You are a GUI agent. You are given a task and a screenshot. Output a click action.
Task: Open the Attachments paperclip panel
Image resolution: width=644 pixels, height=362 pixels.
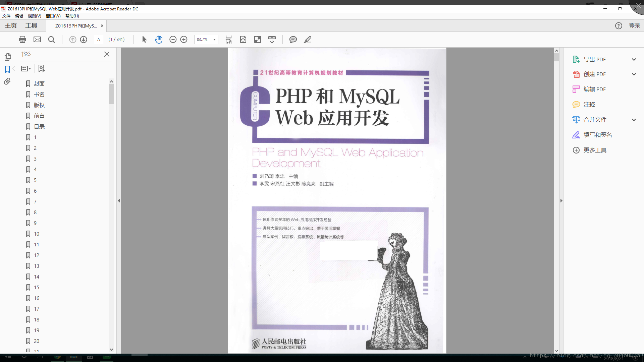click(7, 81)
